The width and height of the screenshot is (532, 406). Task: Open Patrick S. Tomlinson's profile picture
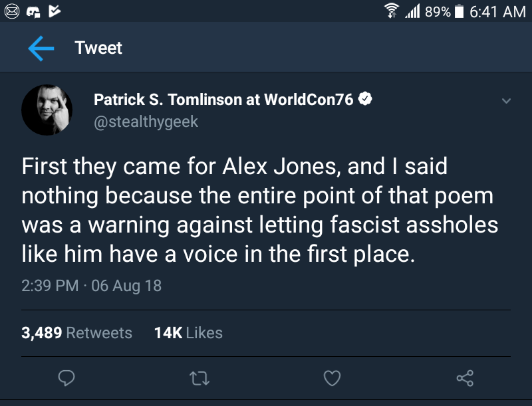pos(47,110)
